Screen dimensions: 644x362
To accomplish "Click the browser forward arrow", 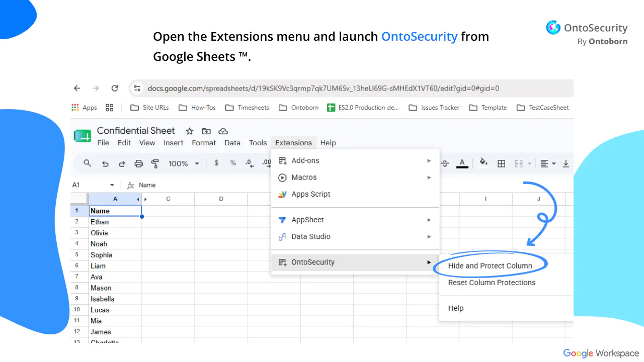I will point(96,88).
